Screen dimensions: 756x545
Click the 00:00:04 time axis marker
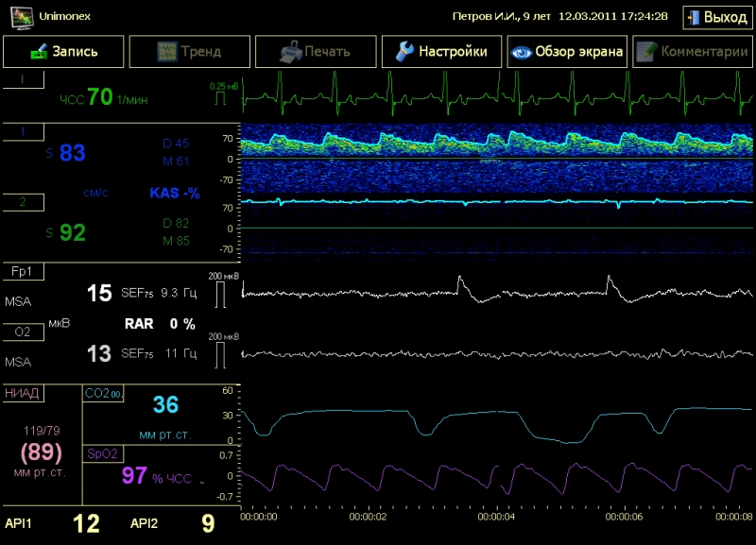coord(496,518)
